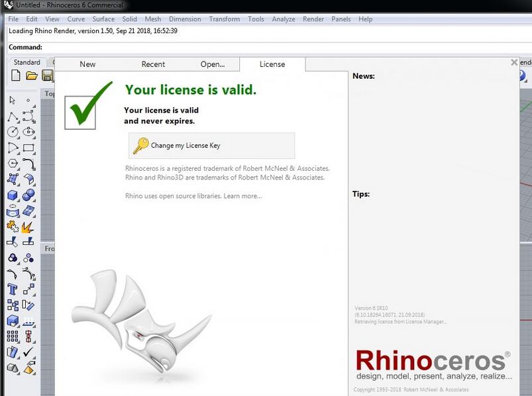Select the Mesh from surface tool
Screen dimensions: 532x396
pyautogui.click(x=28, y=211)
